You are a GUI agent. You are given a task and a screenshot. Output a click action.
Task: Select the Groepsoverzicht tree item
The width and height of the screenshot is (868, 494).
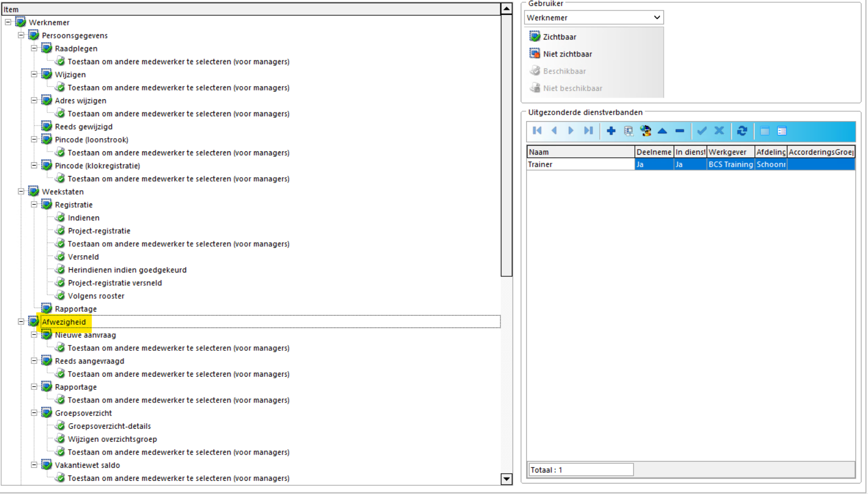(x=83, y=413)
